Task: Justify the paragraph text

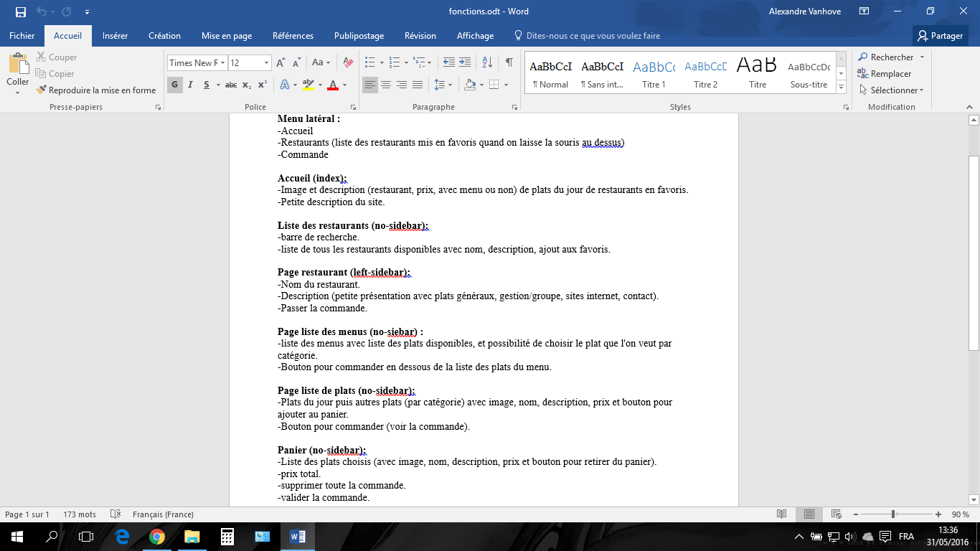Action: tap(418, 85)
